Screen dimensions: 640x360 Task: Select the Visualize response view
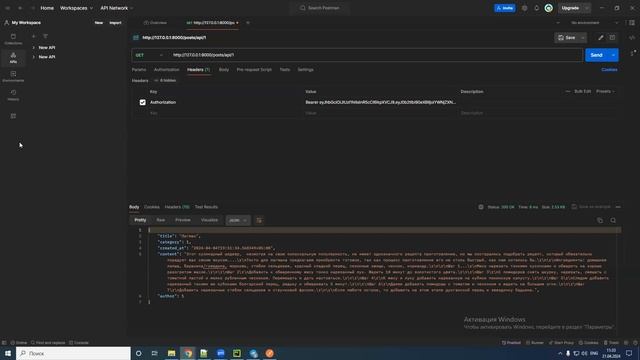209,220
